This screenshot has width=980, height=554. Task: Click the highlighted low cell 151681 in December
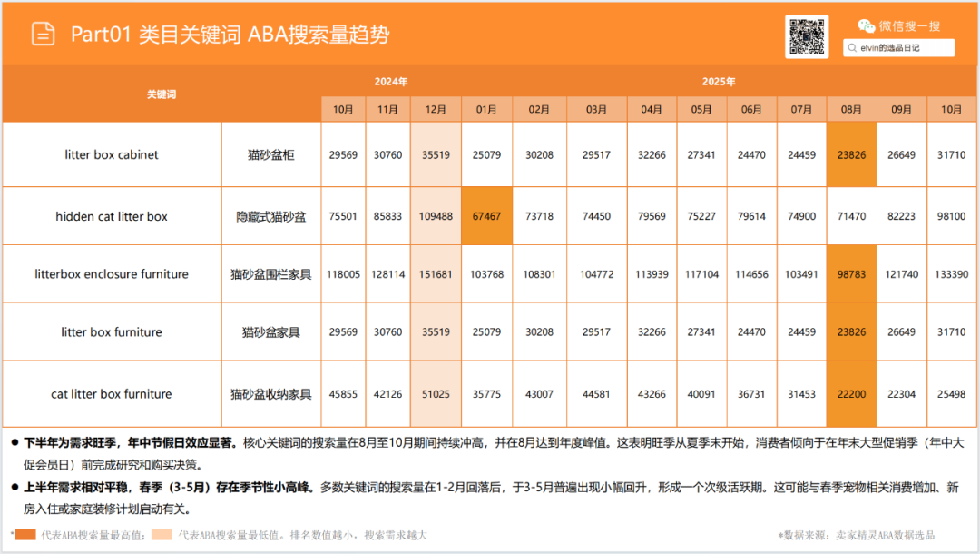(436, 273)
